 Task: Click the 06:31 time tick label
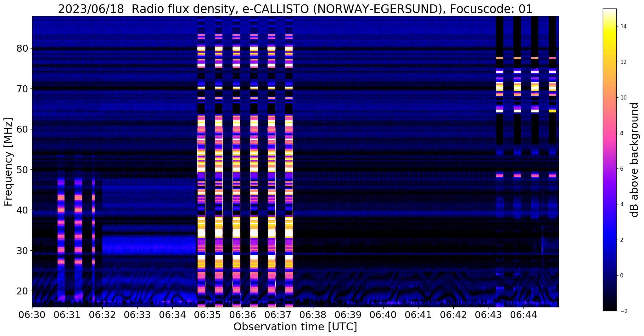pyautogui.click(x=67, y=315)
